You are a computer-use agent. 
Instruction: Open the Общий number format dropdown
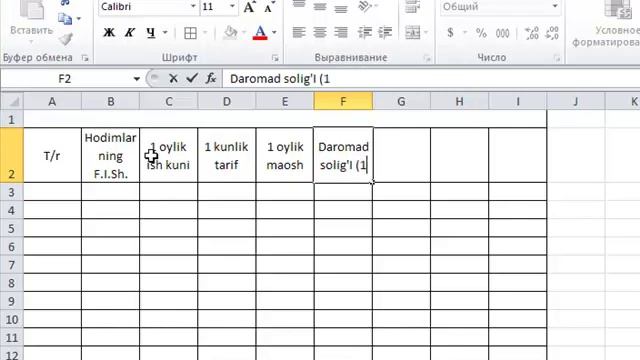click(x=555, y=7)
